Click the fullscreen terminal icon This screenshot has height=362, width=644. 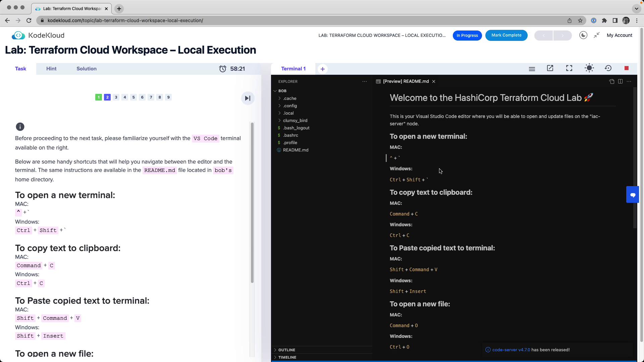point(569,68)
